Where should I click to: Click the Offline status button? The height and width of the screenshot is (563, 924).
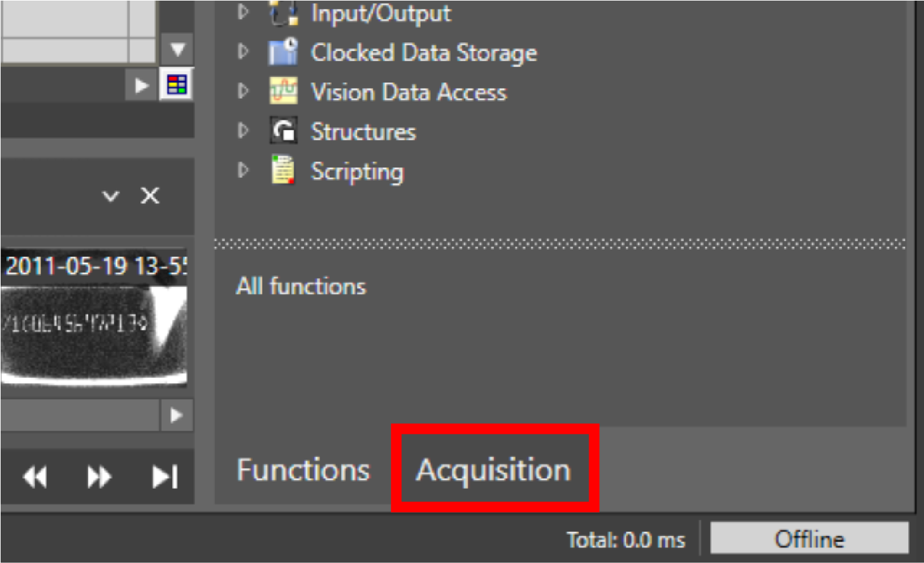point(809,539)
